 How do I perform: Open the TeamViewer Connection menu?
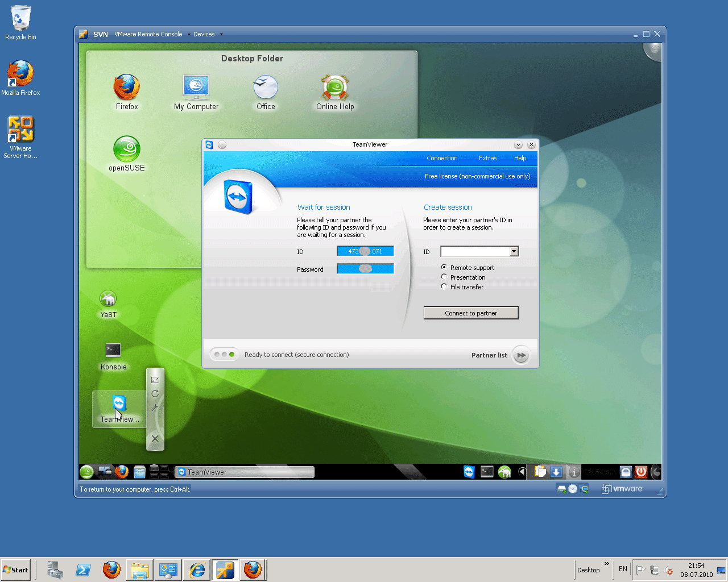click(442, 158)
